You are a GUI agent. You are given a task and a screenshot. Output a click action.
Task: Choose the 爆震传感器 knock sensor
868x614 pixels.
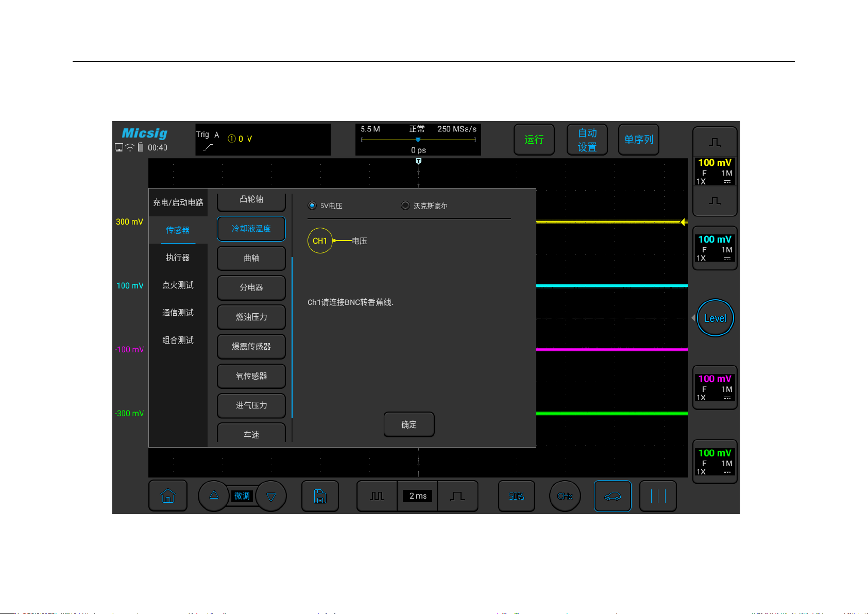tap(251, 347)
